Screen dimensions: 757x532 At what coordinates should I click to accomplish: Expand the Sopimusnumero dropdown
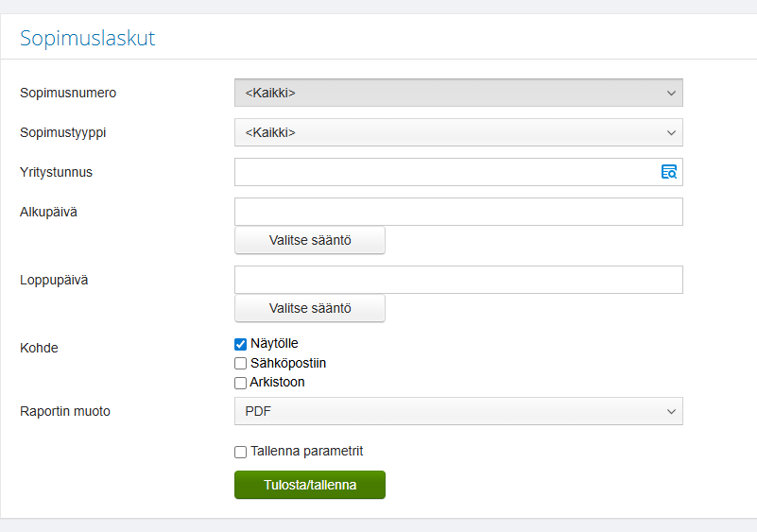click(458, 93)
